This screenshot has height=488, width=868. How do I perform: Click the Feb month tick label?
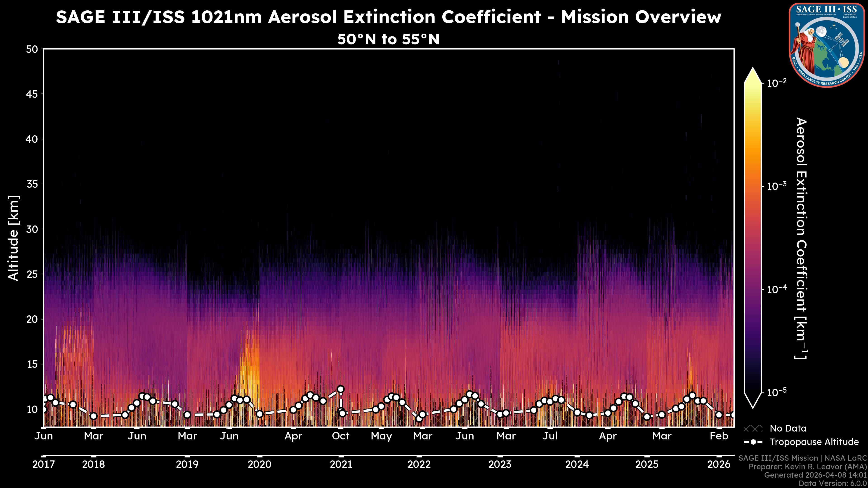pyautogui.click(x=719, y=436)
